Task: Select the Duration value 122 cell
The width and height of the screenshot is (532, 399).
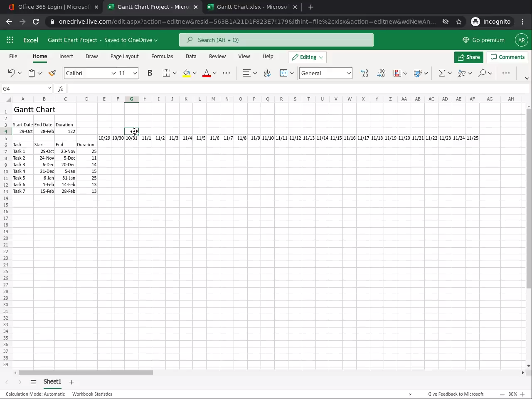Action: point(66,131)
